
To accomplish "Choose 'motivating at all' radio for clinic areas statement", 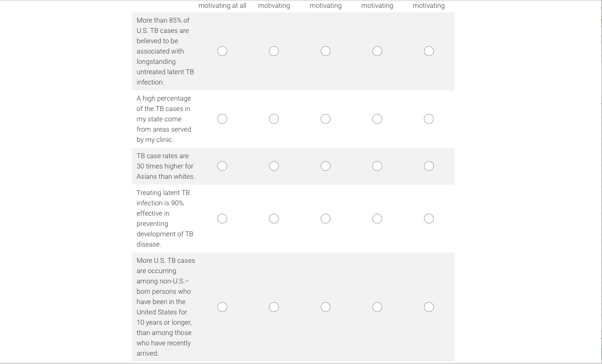I will (x=222, y=119).
